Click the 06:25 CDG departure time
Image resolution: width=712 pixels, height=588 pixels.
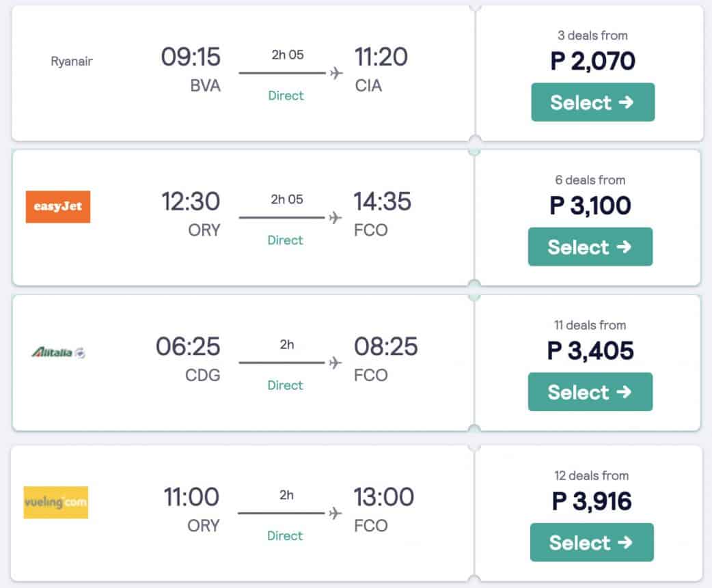(x=188, y=347)
